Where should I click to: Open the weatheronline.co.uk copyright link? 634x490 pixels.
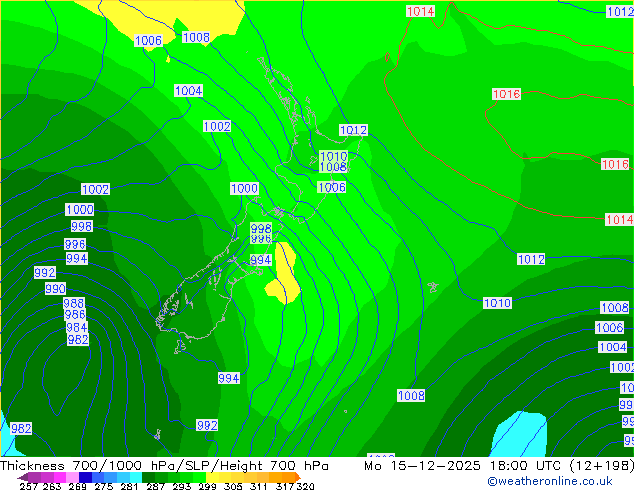click(x=550, y=481)
